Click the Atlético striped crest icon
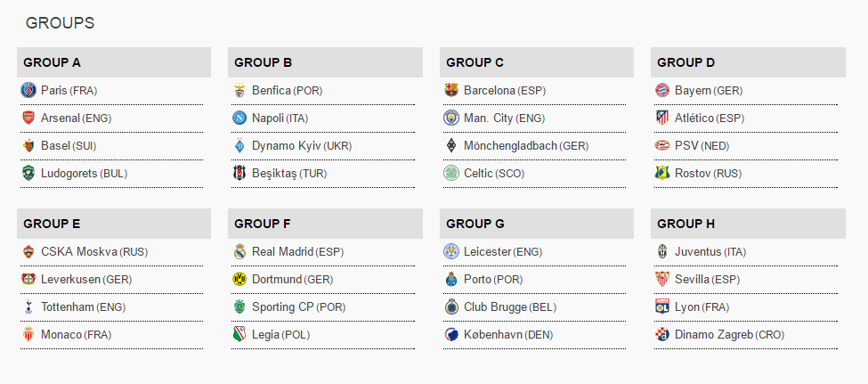 click(662, 118)
